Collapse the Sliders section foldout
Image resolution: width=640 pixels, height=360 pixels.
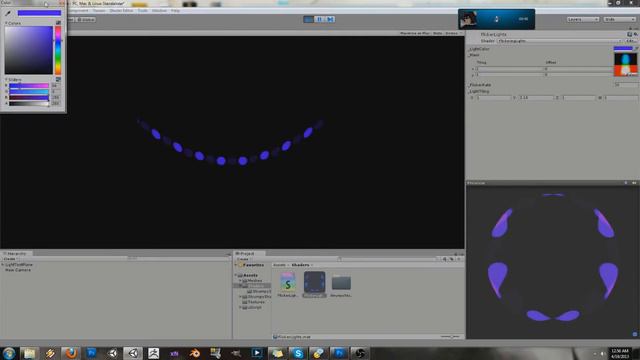pyautogui.click(x=6, y=80)
